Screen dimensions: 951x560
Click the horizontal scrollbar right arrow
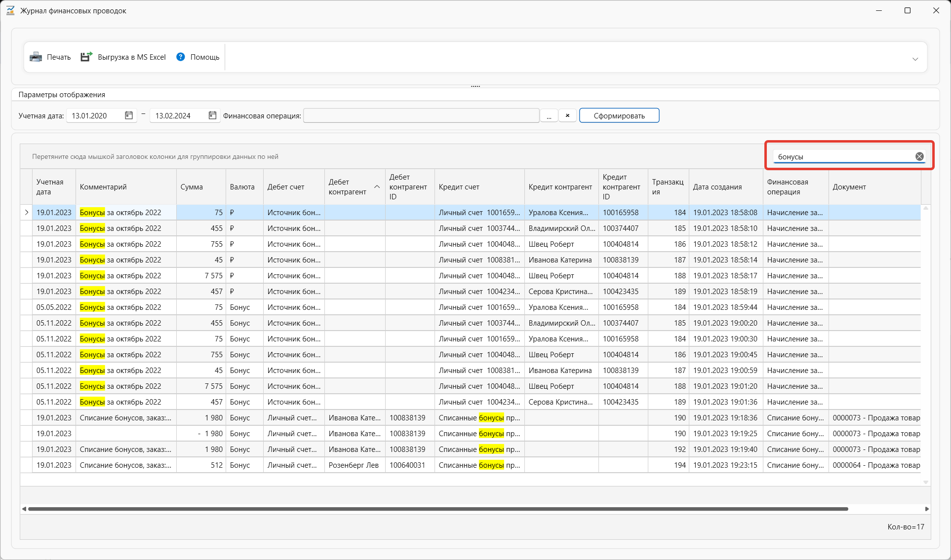point(927,509)
